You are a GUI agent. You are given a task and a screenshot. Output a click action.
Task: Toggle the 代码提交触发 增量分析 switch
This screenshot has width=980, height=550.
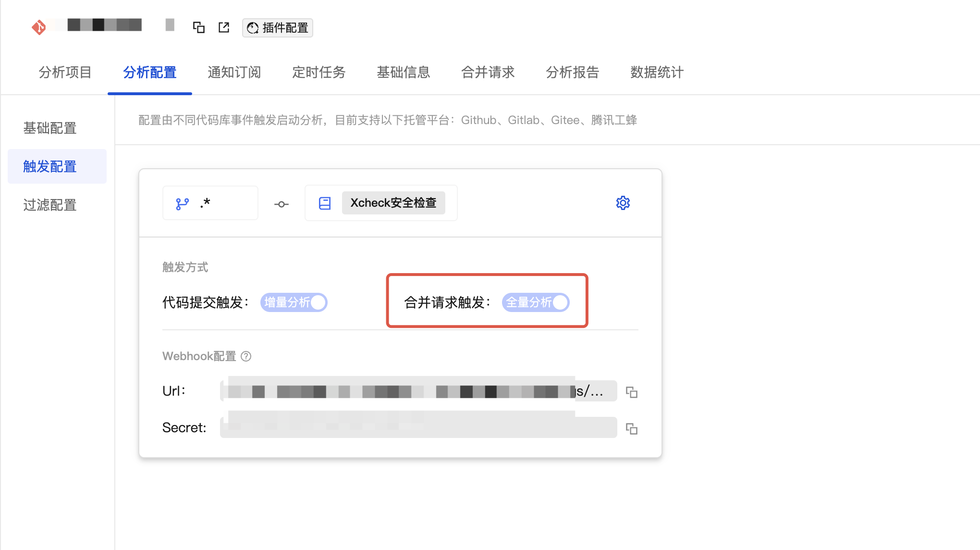click(294, 302)
